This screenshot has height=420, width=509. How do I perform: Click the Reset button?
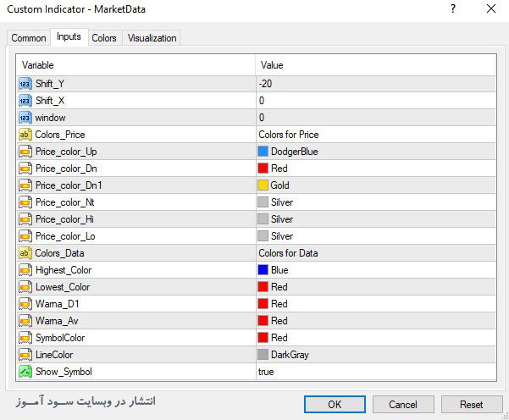(x=472, y=405)
